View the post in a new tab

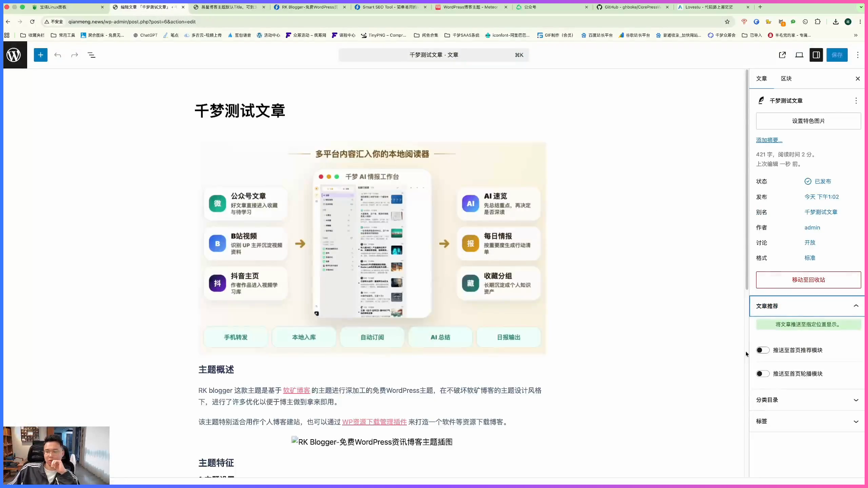pyautogui.click(x=782, y=55)
